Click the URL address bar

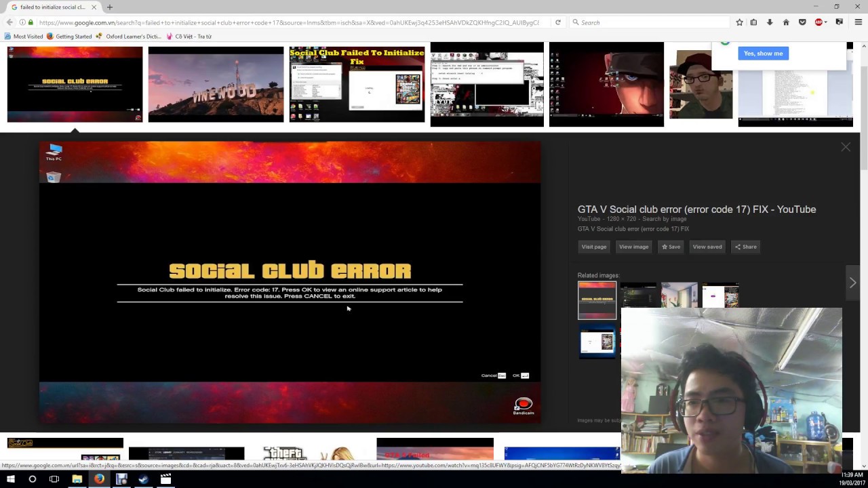pos(288,22)
